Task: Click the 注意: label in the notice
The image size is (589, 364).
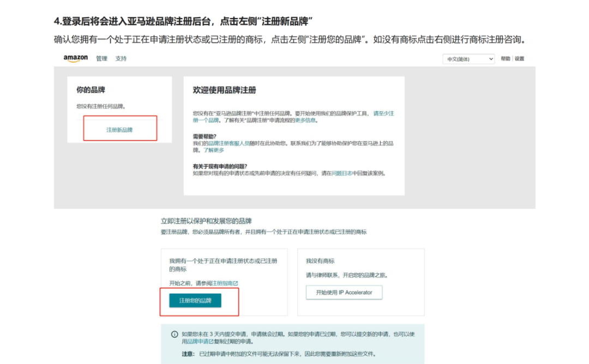Action: 188,354
